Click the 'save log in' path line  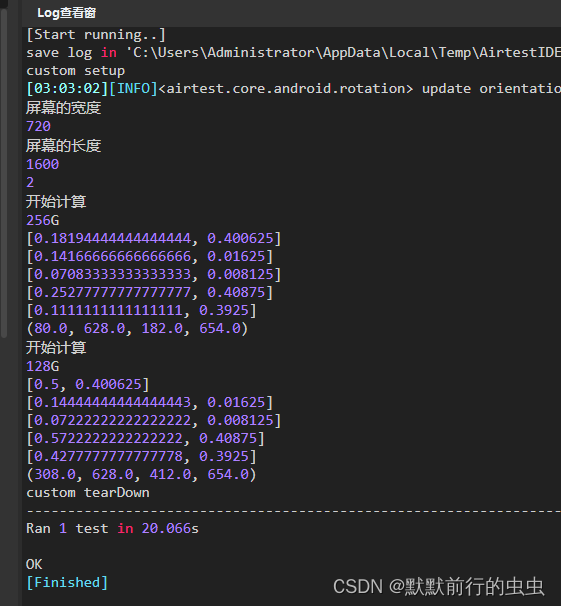[293, 53]
